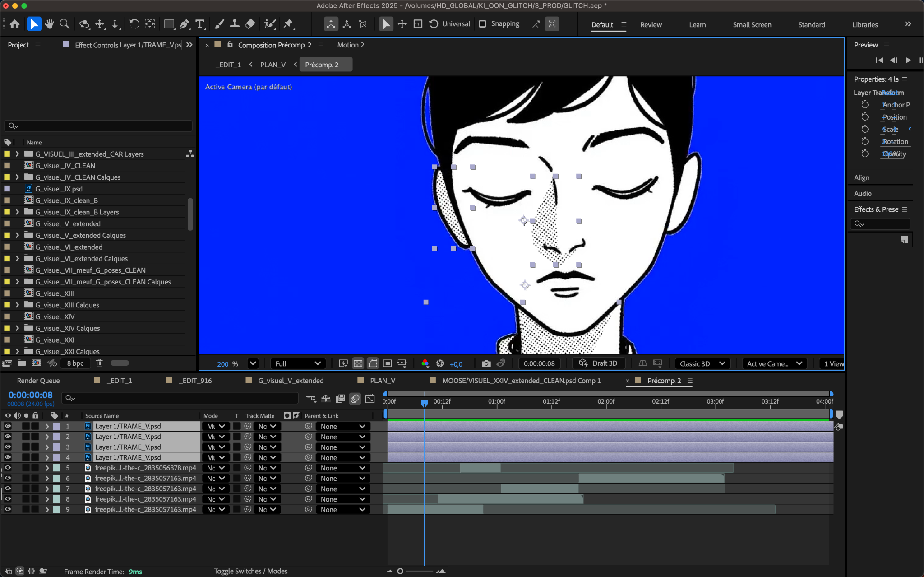Expand layer 4 TRAME_V.psd properties

[47, 457]
